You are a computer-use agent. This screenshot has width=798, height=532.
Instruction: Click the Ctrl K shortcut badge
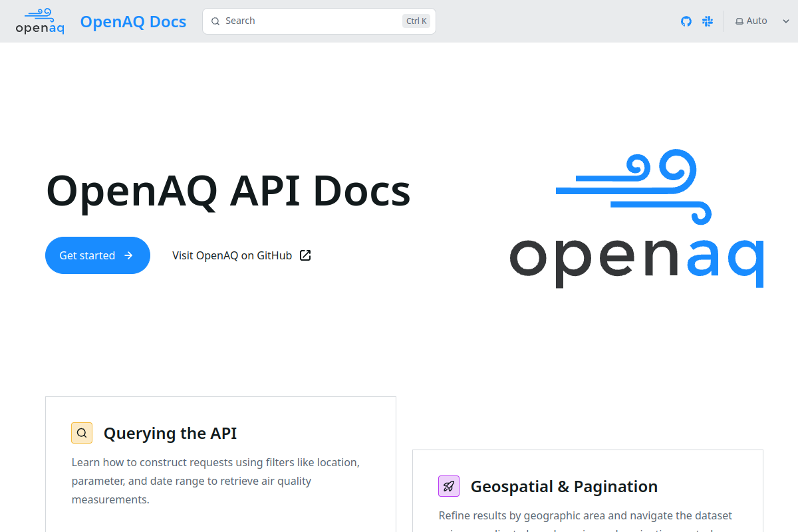coord(416,21)
